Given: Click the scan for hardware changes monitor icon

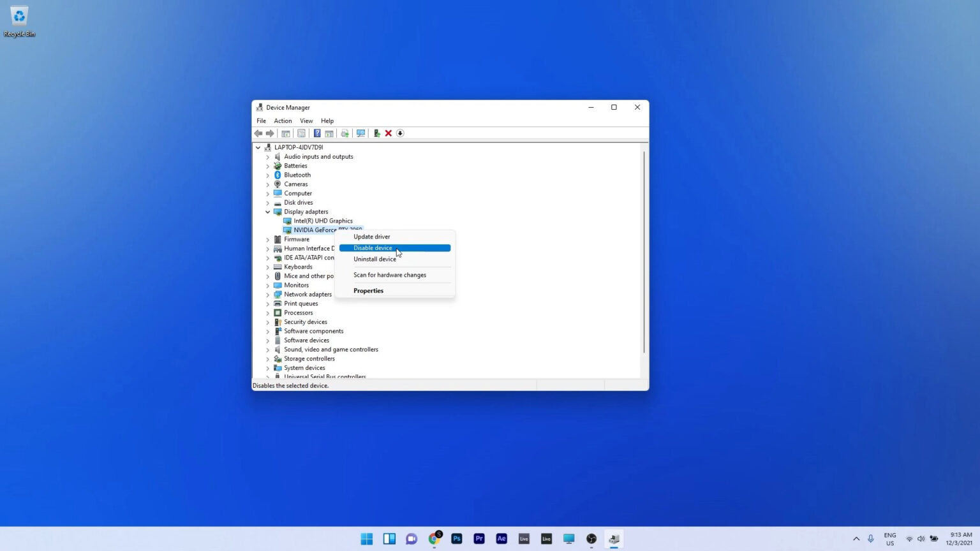Looking at the screenshot, I should tap(360, 133).
